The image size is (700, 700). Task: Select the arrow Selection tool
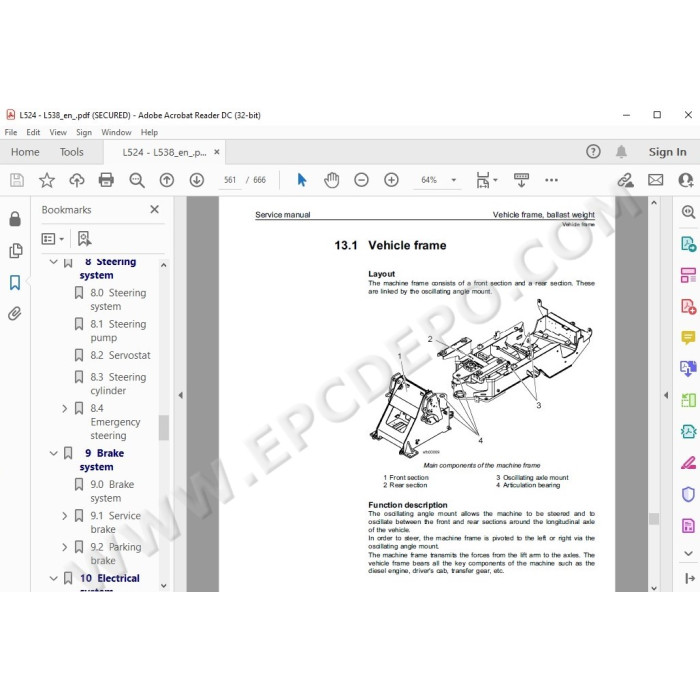coord(302,180)
